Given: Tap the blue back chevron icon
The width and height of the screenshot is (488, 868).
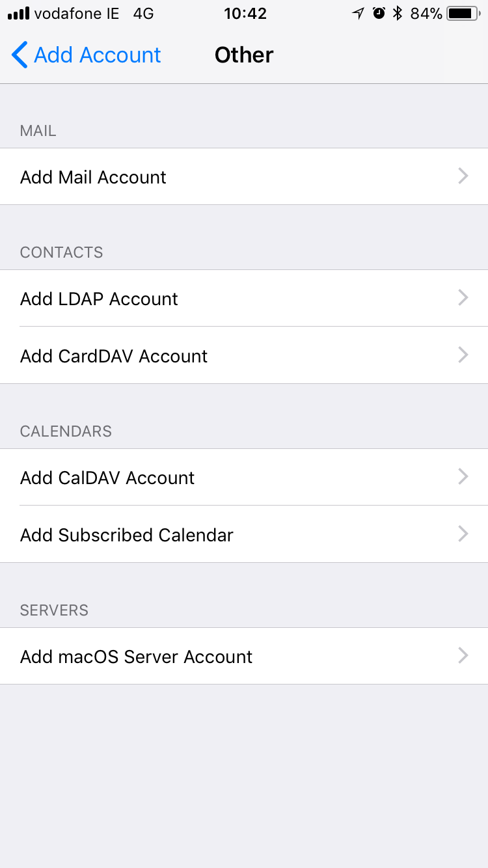Looking at the screenshot, I should tap(20, 55).
